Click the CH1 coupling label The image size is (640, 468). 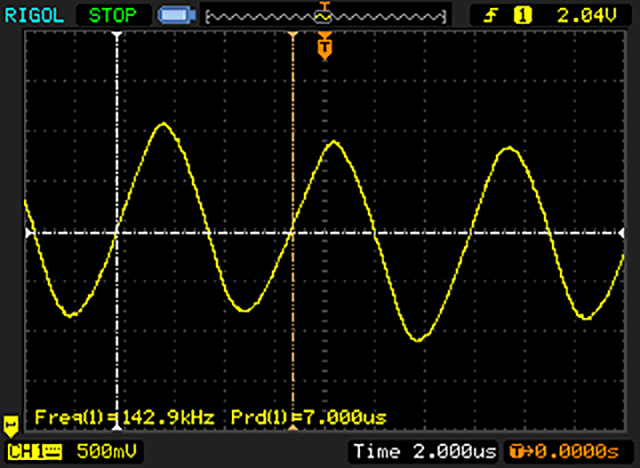[35, 452]
